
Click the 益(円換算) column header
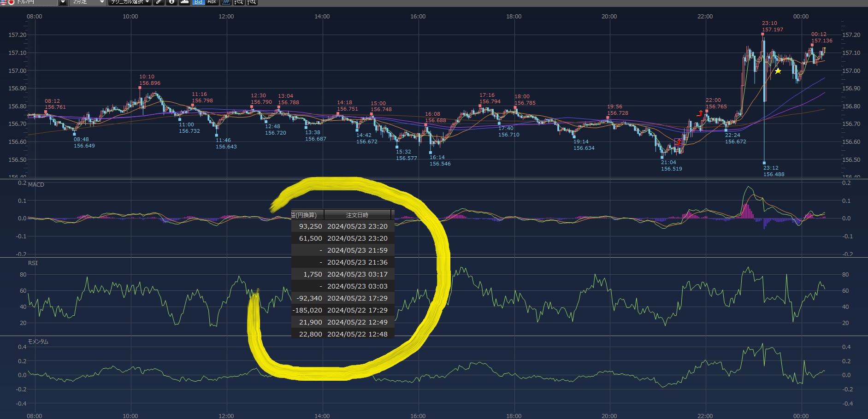click(307, 215)
